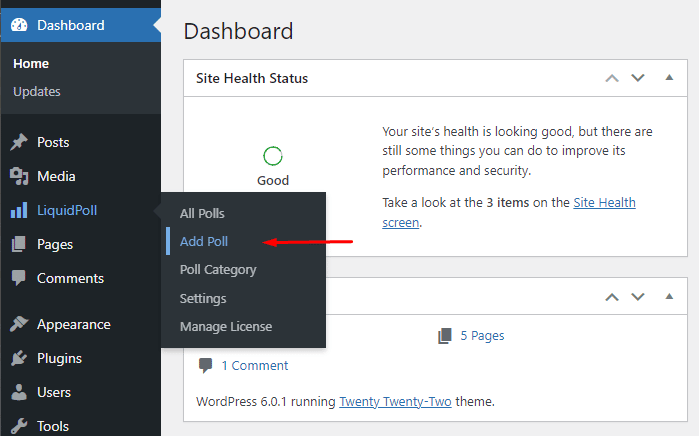Screen dimensions: 699x436
Task: Click the LiquidPoll bar chart icon
Action: pyautogui.click(x=19, y=210)
